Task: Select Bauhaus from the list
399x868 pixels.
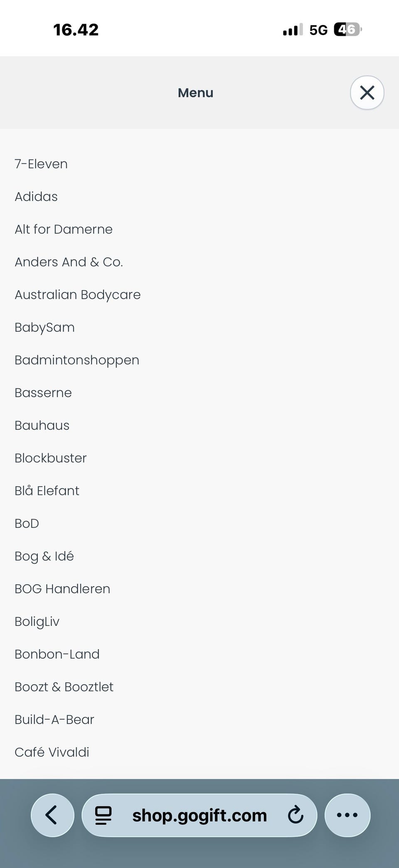Action: tap(42, 425)
